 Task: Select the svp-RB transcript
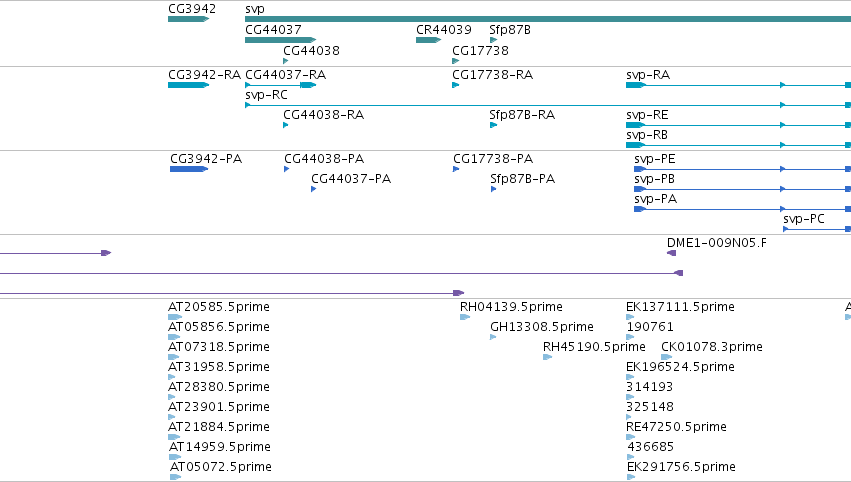point(739,145)
